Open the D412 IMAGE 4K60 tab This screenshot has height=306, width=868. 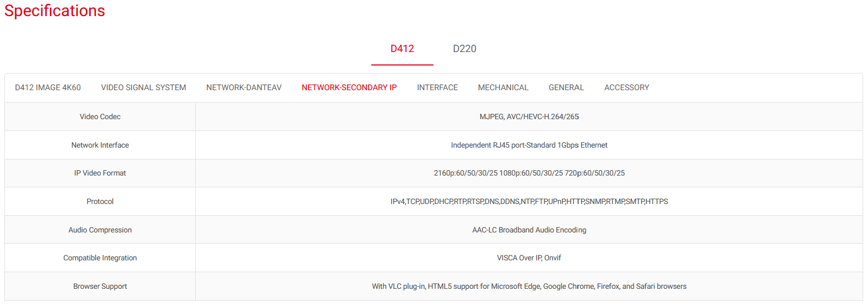[48, 88]
